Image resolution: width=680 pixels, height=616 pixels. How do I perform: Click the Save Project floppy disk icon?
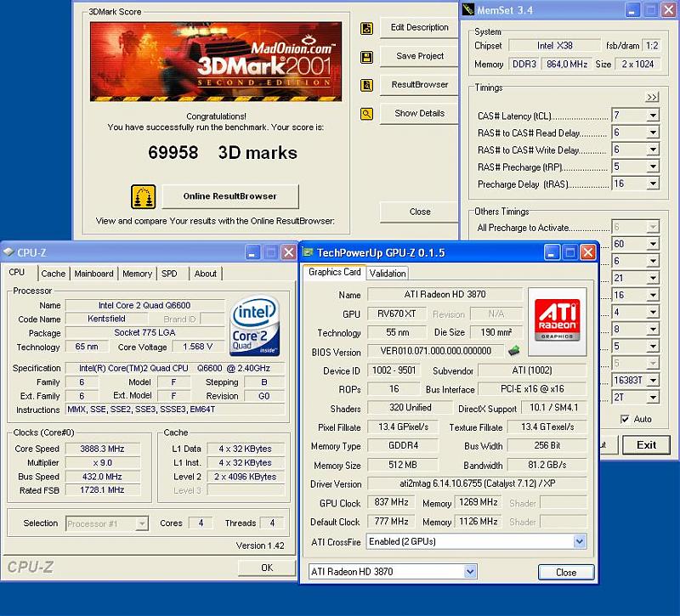click(x=366, y=57)
